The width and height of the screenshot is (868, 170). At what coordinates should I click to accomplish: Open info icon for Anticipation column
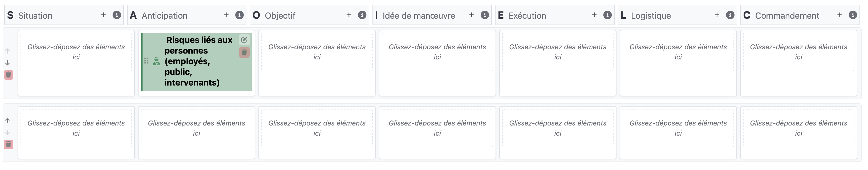click(x=239, y=15)
